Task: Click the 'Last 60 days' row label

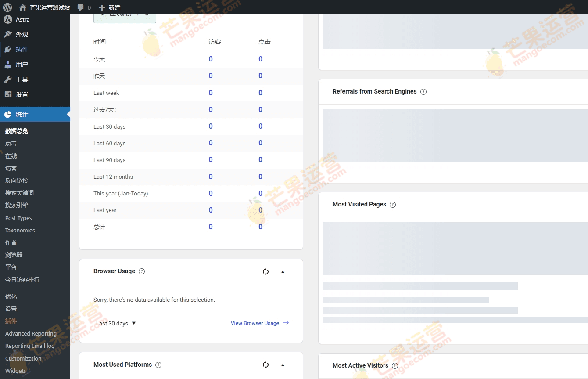Action: click(109, 143)
